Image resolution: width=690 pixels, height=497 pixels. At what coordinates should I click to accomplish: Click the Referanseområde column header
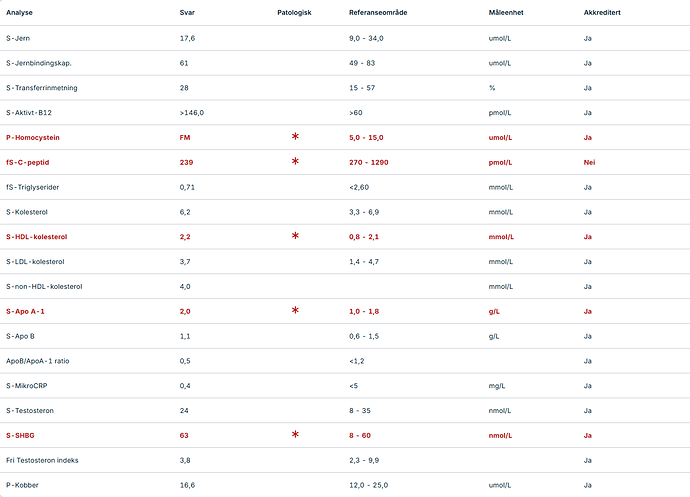tap(378, 12)
